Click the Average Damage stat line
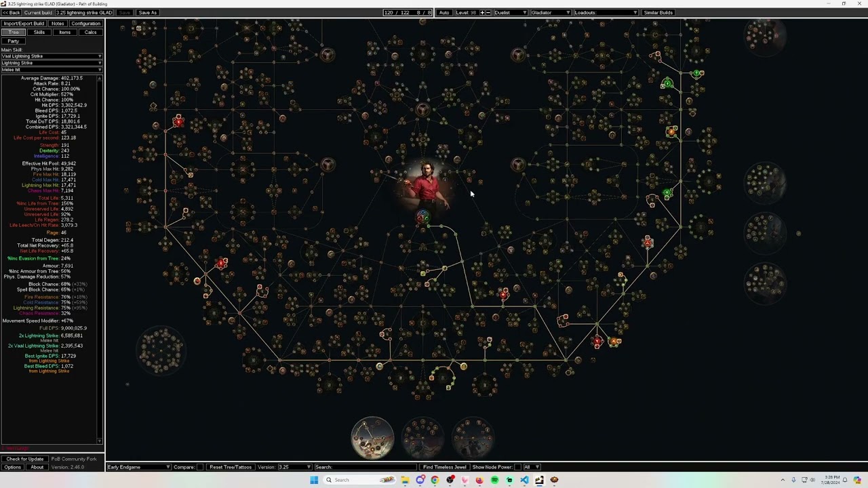The image size is (868, 488). [52, 79]
